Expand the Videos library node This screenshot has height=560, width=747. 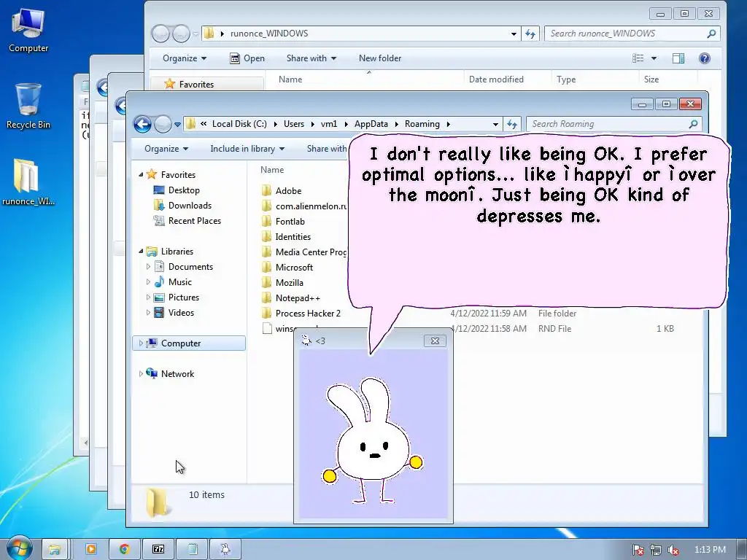[x=148, y=312]
